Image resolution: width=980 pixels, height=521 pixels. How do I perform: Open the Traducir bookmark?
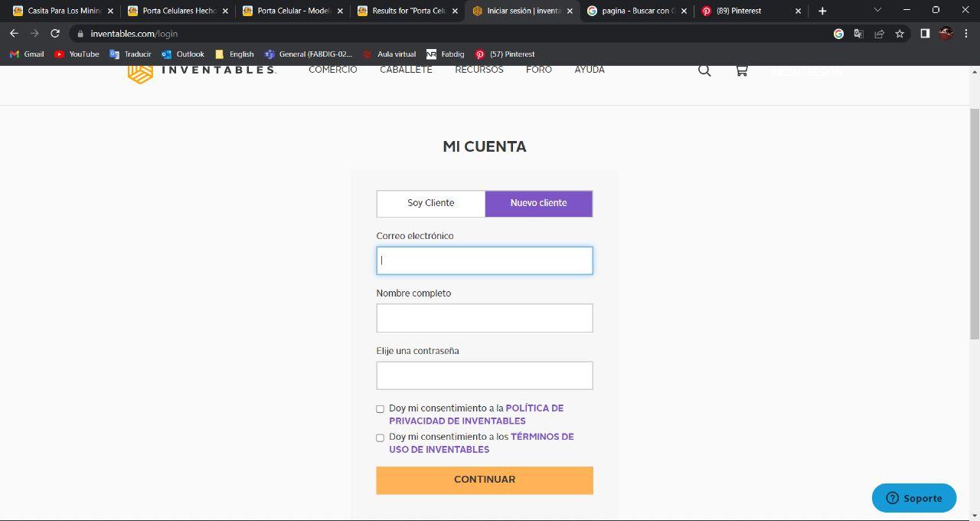(130, 54)
